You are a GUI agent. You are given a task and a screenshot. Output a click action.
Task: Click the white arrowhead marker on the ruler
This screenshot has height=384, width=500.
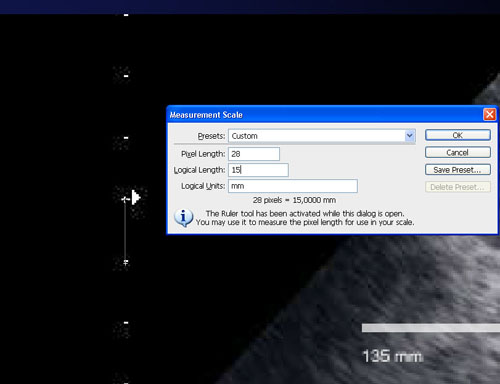pos(136,197)
